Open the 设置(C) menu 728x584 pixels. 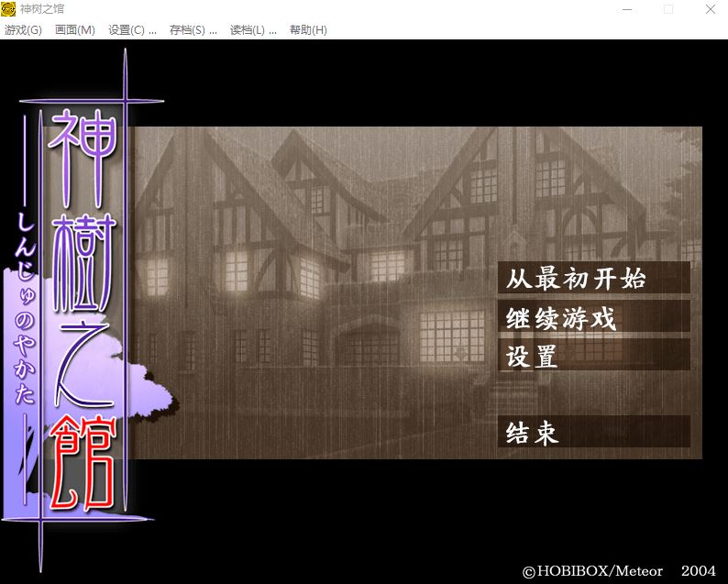point(132,30)
